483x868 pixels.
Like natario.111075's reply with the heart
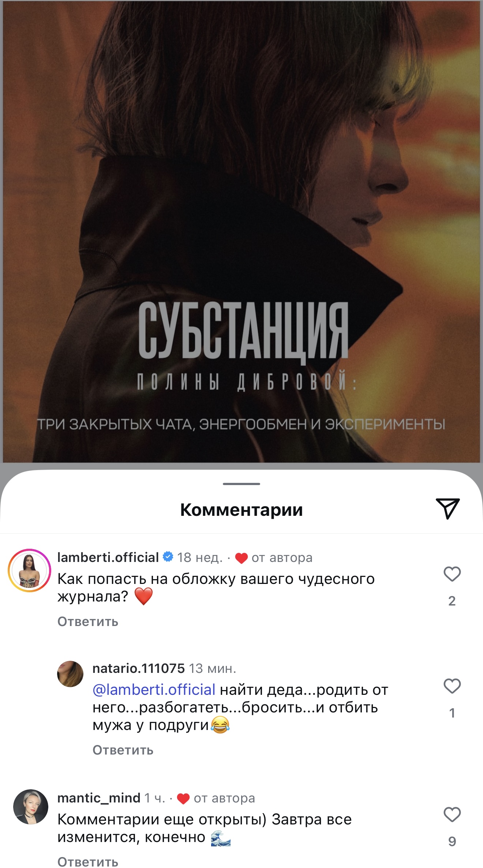(x=452, y=686)
